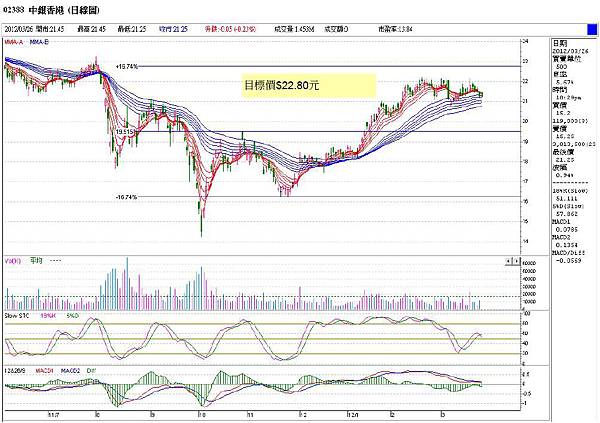Select the MMA-B indicator label
This screenshot has height=423, width=600.
(x=39, y=42)
